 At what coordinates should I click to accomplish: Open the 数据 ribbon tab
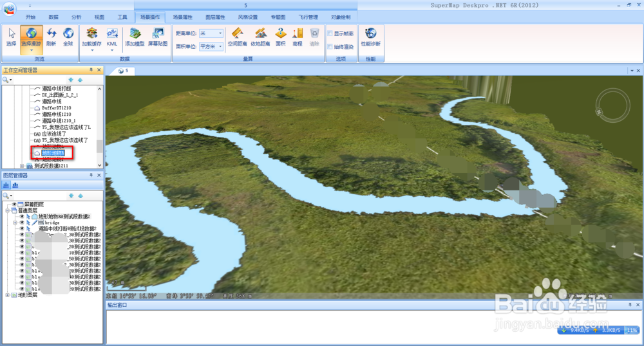click(53, 17)
